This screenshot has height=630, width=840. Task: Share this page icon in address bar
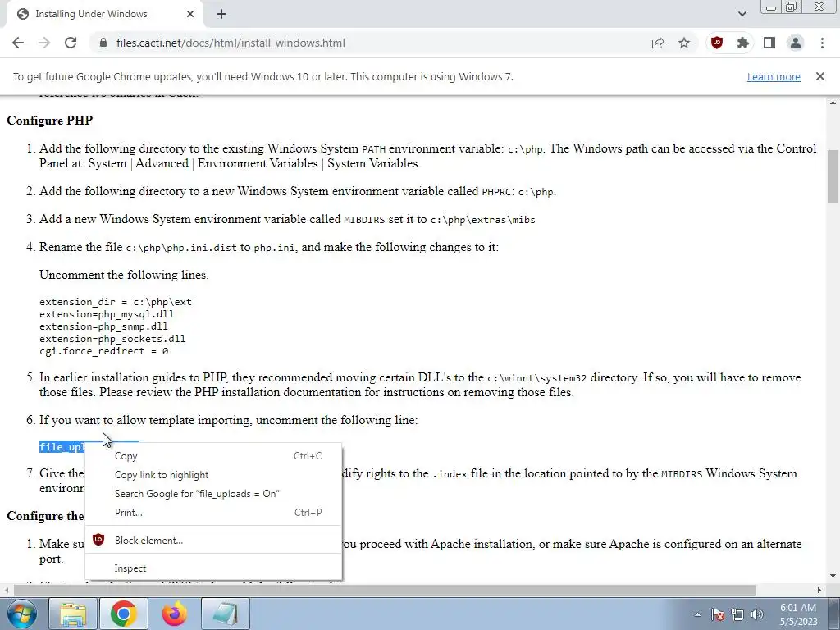[658, 43]
